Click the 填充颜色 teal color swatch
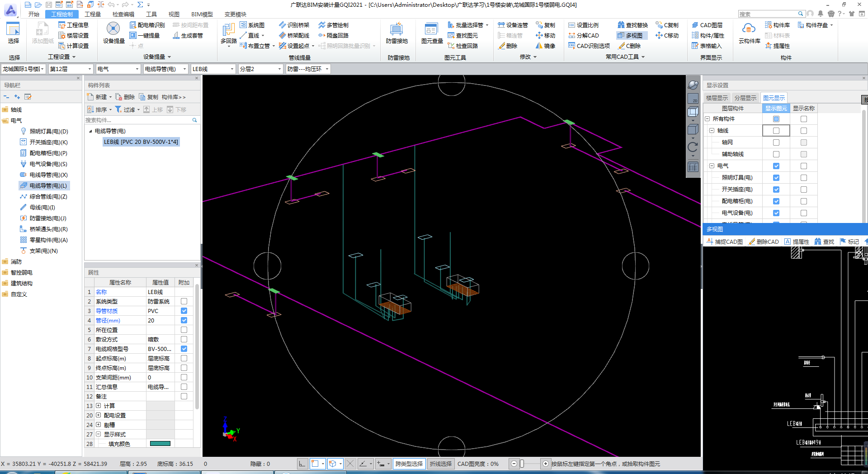The width and height of the screenshot is (868, 474). 160,444
